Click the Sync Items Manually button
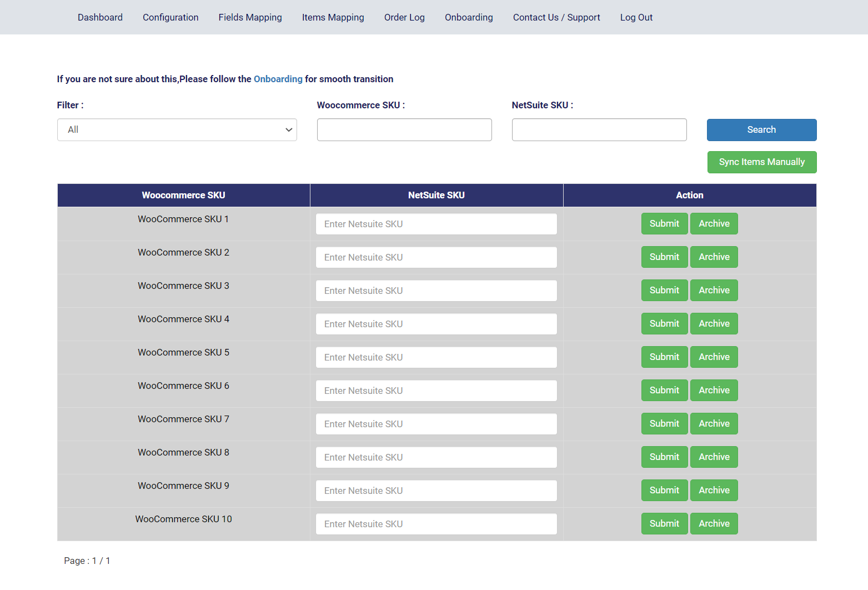 pos(762,162)
